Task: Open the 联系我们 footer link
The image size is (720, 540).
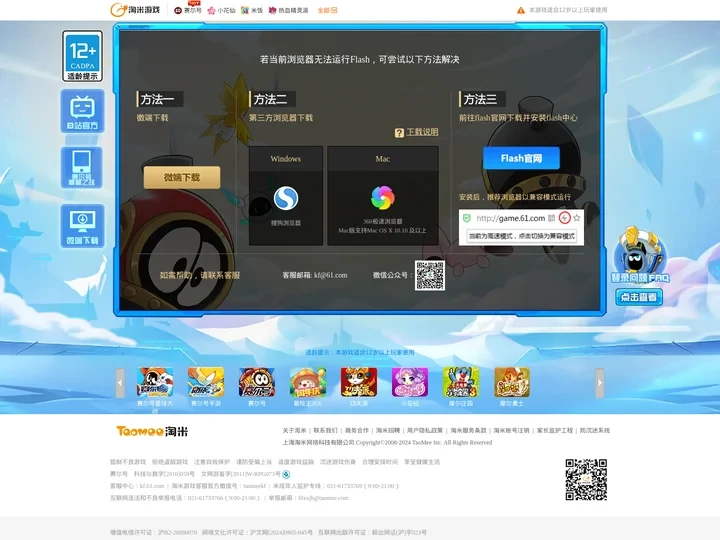Action: point(326,430)
